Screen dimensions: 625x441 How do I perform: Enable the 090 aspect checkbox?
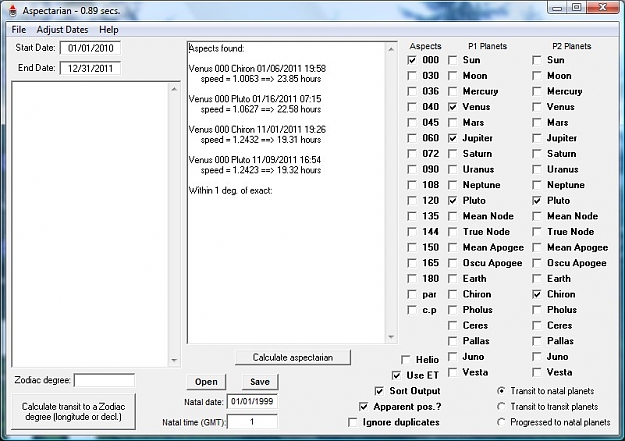(412, 169)
